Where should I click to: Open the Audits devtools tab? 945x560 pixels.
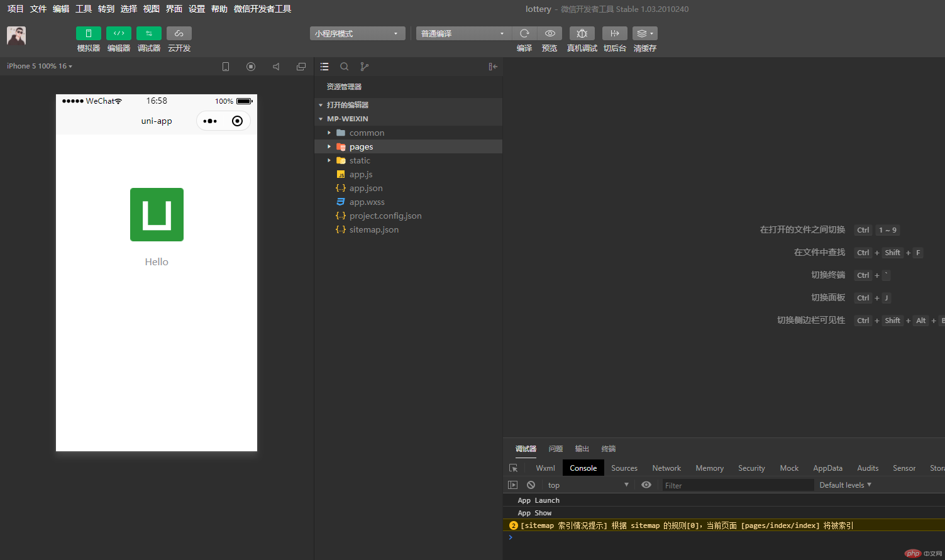tap(868, 468)
